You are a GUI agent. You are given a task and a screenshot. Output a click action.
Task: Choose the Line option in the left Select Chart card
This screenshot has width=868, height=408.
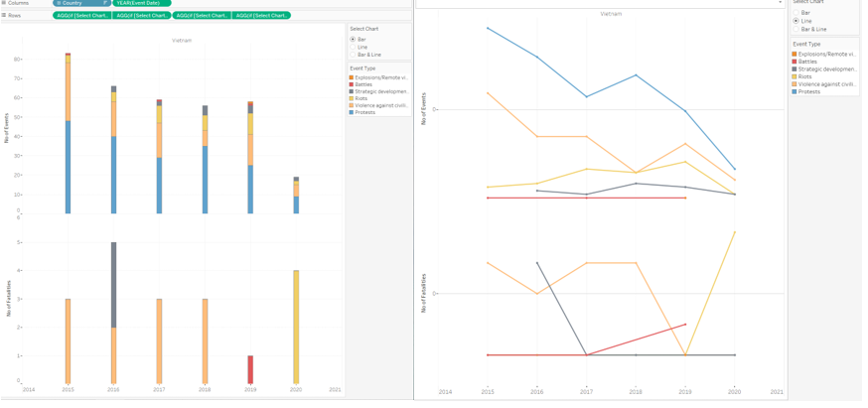(x=353, y=47)
